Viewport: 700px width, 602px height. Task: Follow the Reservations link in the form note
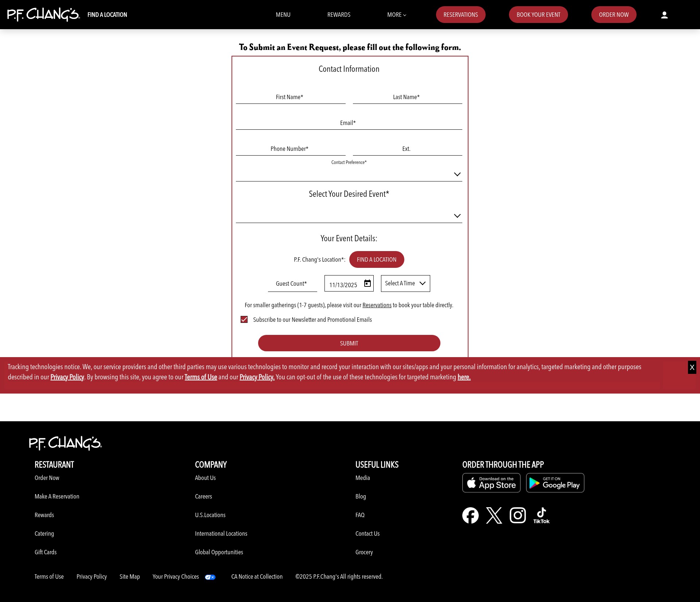click(x=377, y=305)
